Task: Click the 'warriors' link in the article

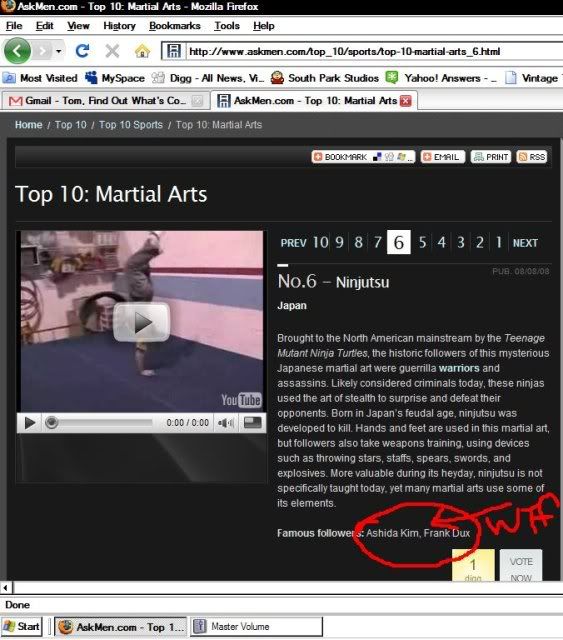Action: 459,368
